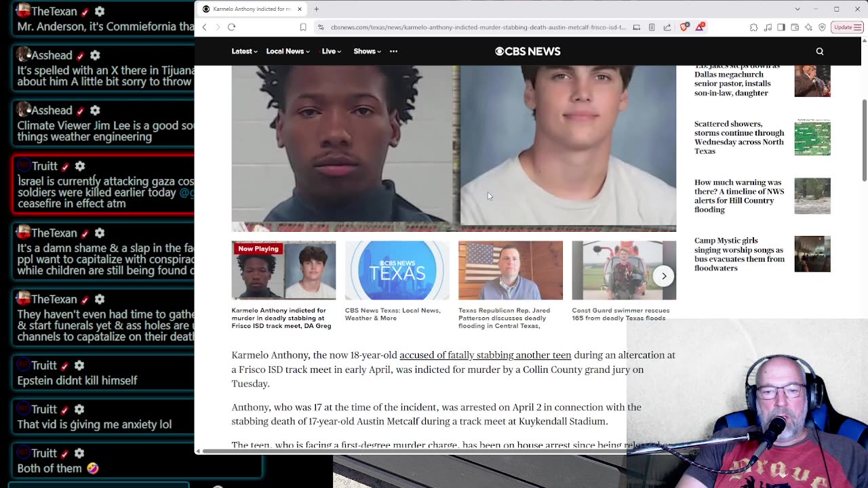Viewport: 868px width, 488px height.
Task: Open gear icon beside Asshead 'Climate Viewer' message
Action: 95,110
